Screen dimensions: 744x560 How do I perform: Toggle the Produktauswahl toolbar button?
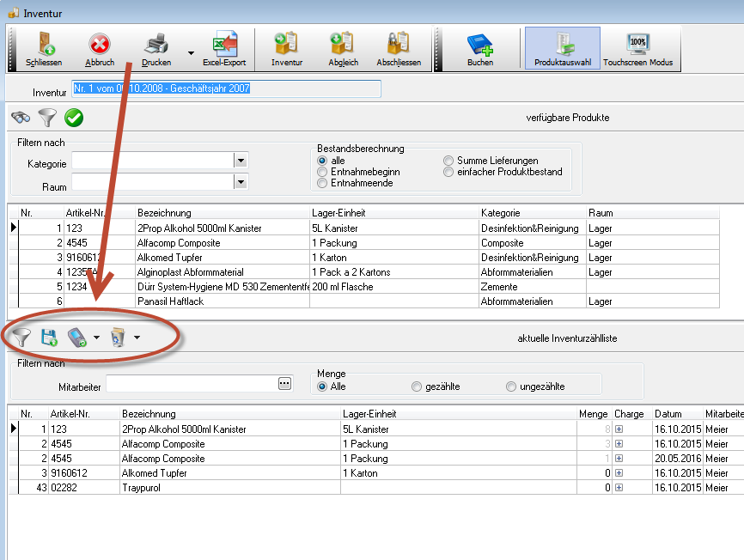pos(562,48)
